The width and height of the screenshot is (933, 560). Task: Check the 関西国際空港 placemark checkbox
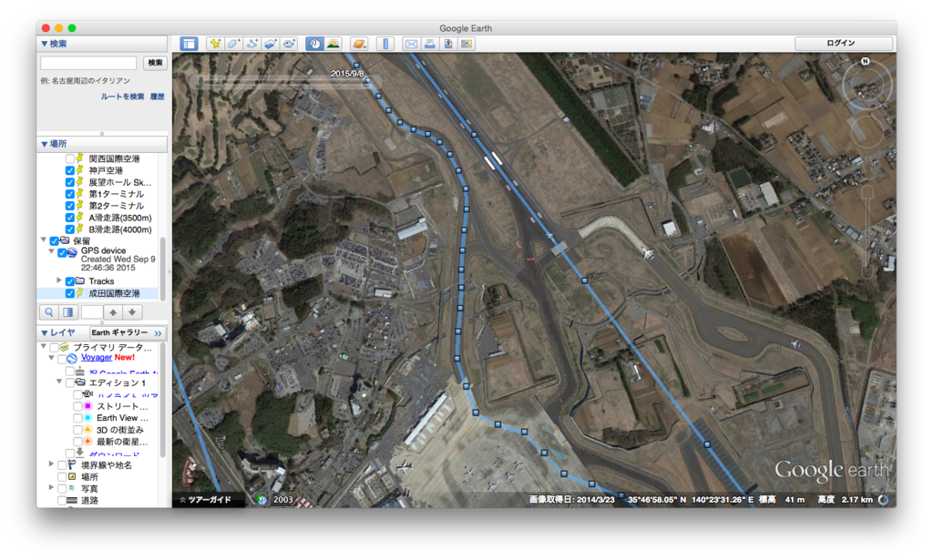(70, 158)
